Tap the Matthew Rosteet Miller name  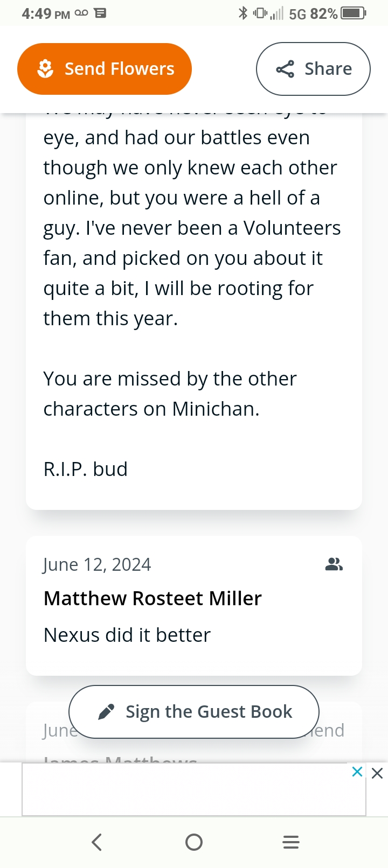coord(153,598)
